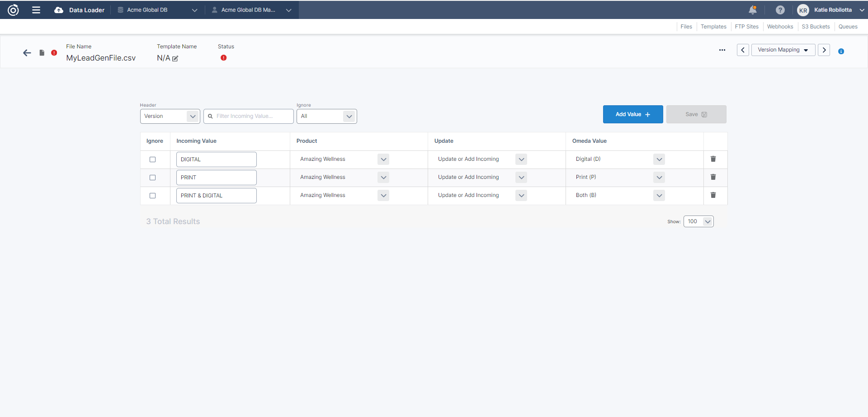
Task: Open the Version Mapping step dropdown
Action: [783, 50]
